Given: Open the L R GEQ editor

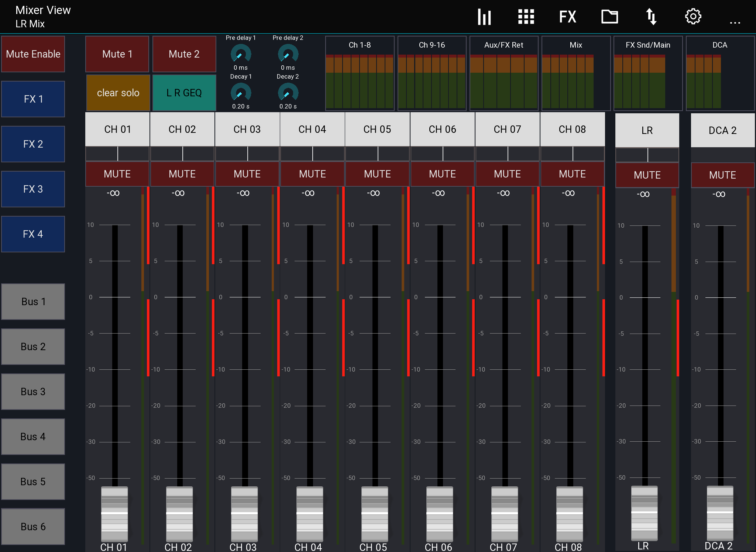Looking at the screenshot, I should click(x=184, y=93).
